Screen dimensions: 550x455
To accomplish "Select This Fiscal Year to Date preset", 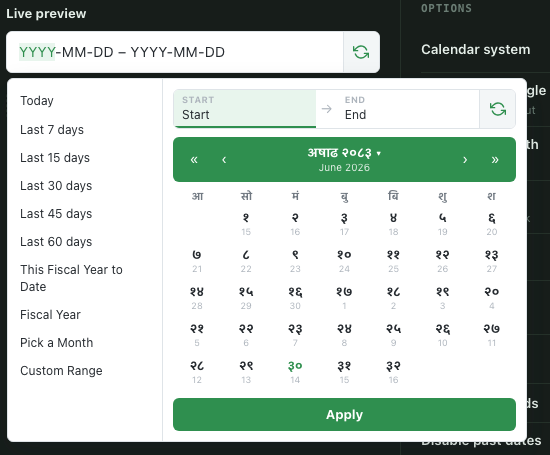I will pos(72,278).
